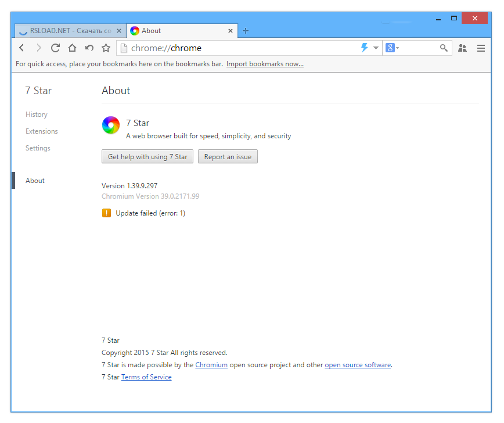Close the RSLOAD.NET tab
504x423 pixels.
[x=119, y=31]
